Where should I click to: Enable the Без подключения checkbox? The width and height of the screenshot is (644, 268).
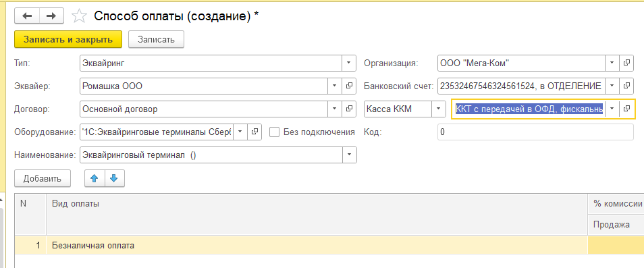[x=274, y=132]
